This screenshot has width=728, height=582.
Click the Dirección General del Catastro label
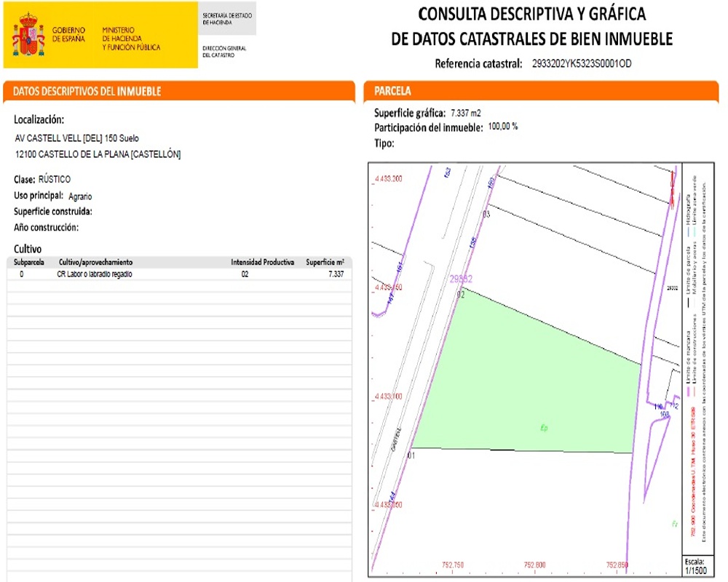(224, 52)
